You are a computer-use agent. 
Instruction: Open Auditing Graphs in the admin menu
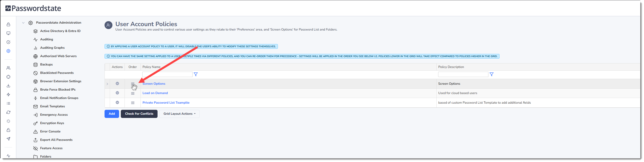coord(52,48)
